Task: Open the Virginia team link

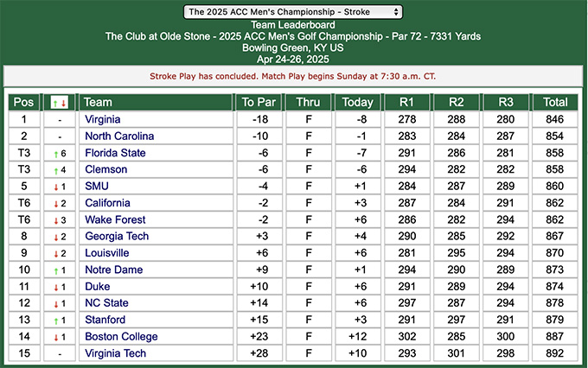Action: pyautogui.click(x=103, y=119)
